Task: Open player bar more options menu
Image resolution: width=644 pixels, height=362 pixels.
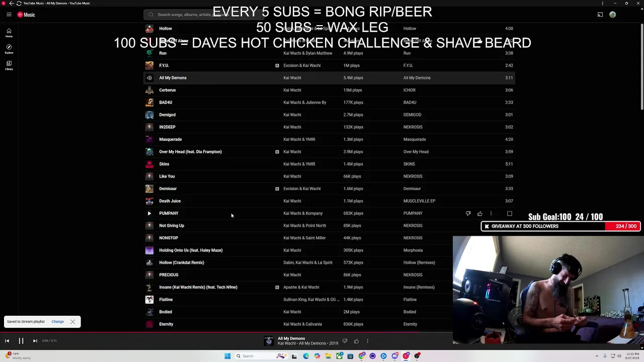Action: 367,341
